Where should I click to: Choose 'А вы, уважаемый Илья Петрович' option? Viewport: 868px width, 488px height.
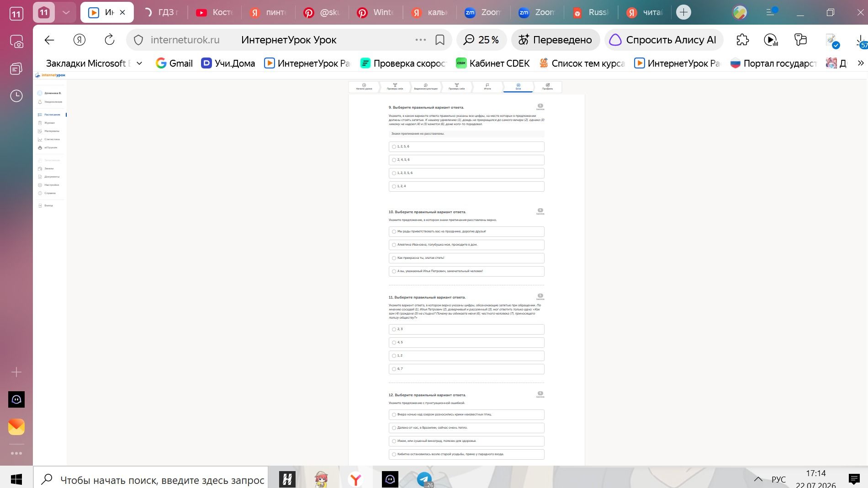[x=466, y=271]
